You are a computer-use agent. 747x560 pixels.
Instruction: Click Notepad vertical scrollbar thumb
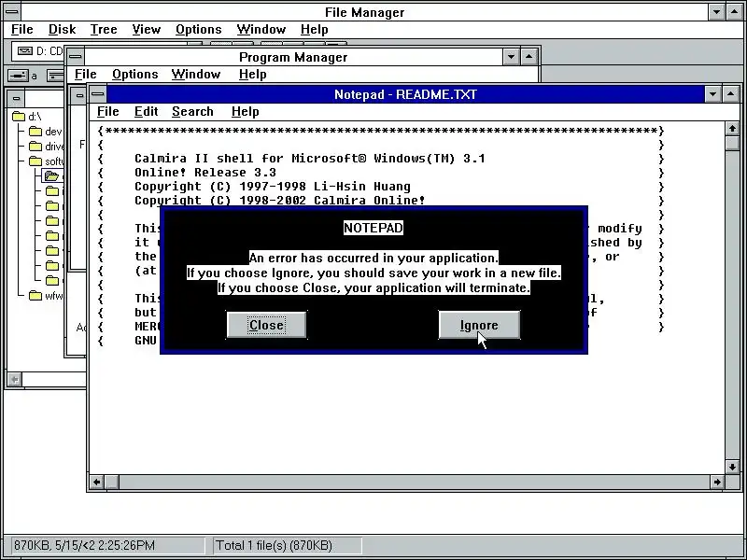pos(732,144)
